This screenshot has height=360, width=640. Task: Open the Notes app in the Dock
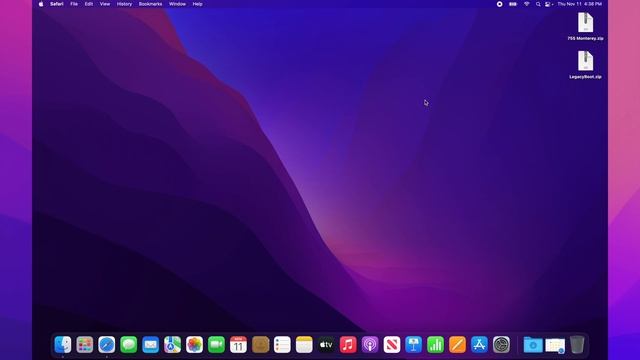(x=304, y=345)
